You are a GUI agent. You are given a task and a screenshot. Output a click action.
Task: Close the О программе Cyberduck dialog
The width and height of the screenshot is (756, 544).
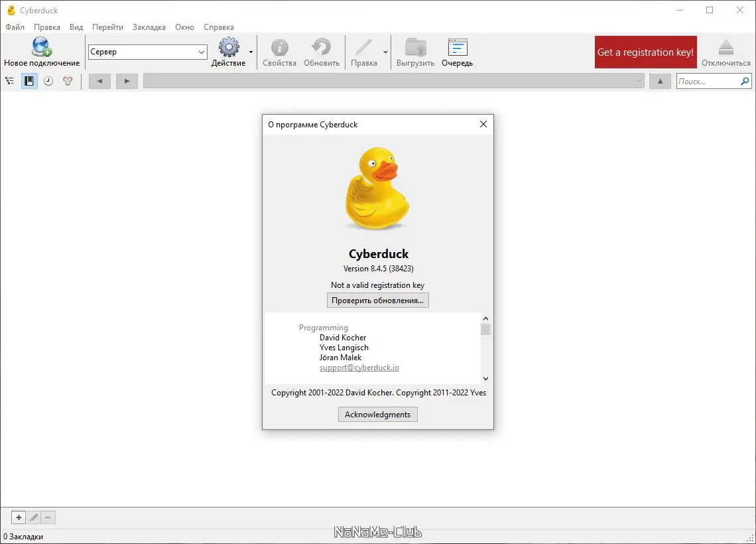coord(483,125)
